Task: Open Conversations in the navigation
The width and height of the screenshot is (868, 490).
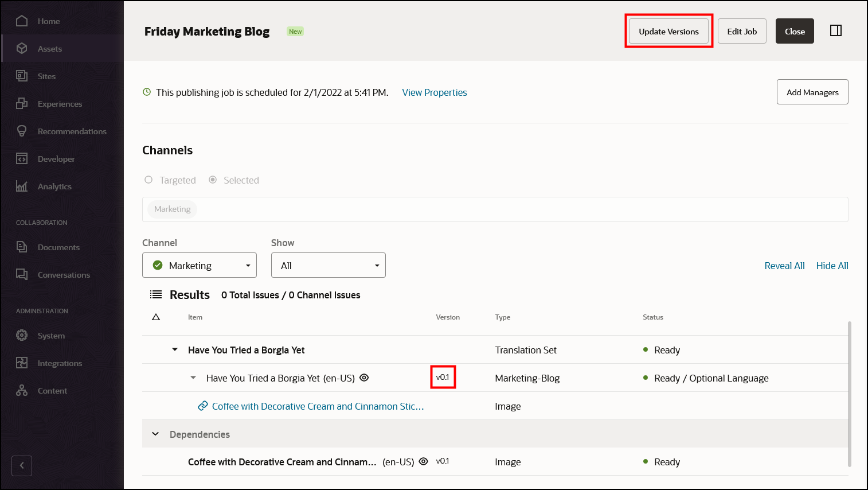Action: (x=64, y=275)
